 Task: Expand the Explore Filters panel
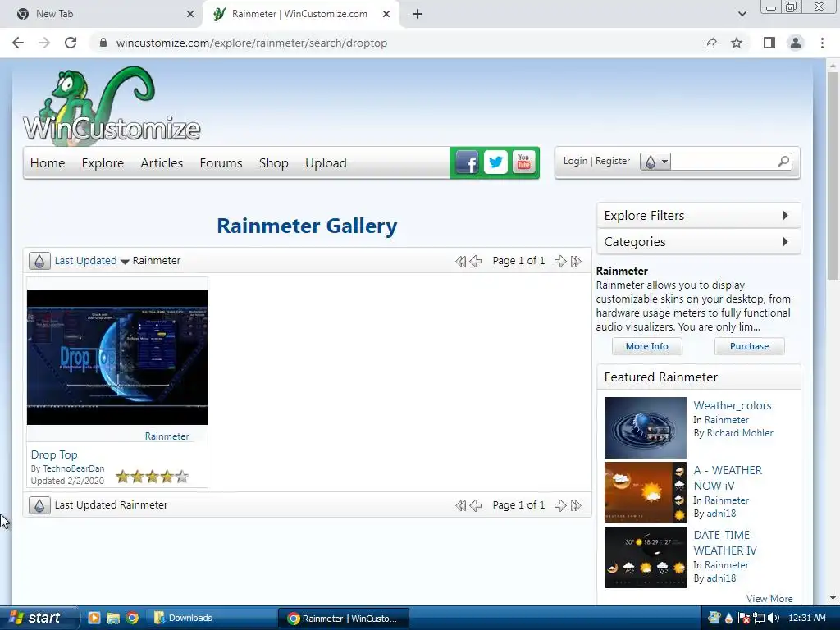click(x=699, y=216)
